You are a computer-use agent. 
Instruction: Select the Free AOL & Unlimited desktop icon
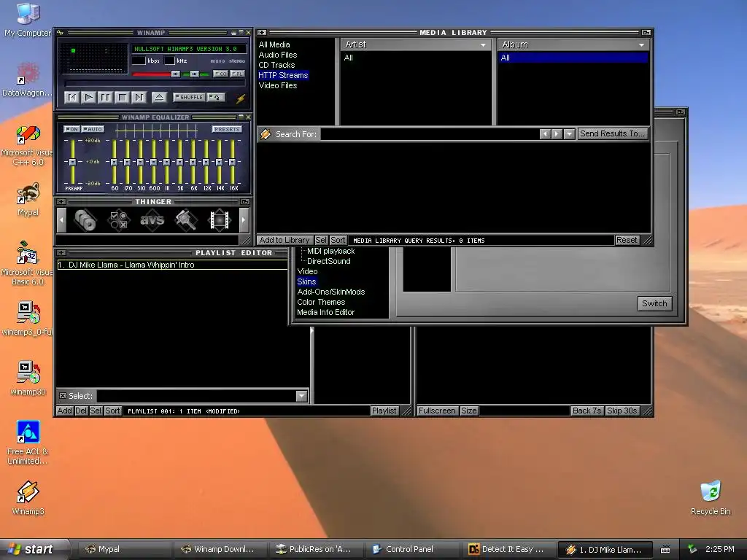(28, 443)
